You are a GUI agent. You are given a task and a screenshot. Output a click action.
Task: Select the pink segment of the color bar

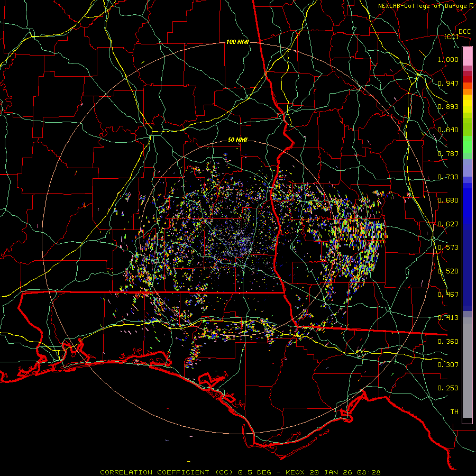point(467,57)
